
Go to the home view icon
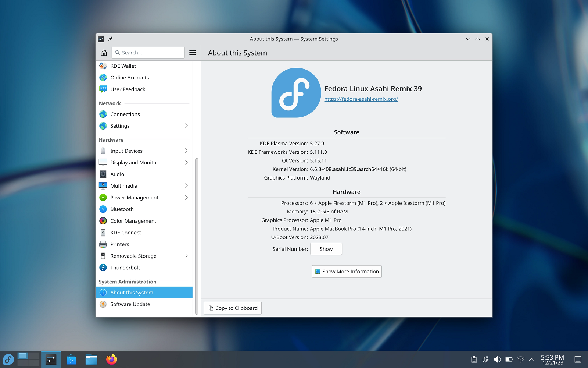tap(104, 53)
